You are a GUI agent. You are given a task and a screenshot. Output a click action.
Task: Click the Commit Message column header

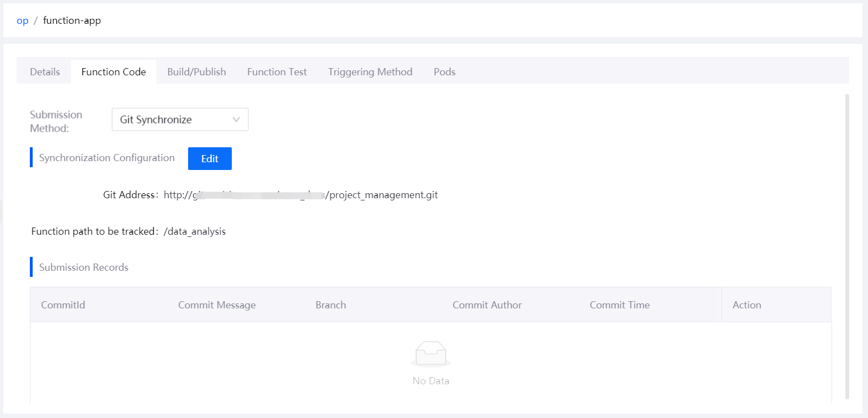[x=217, y=305]
